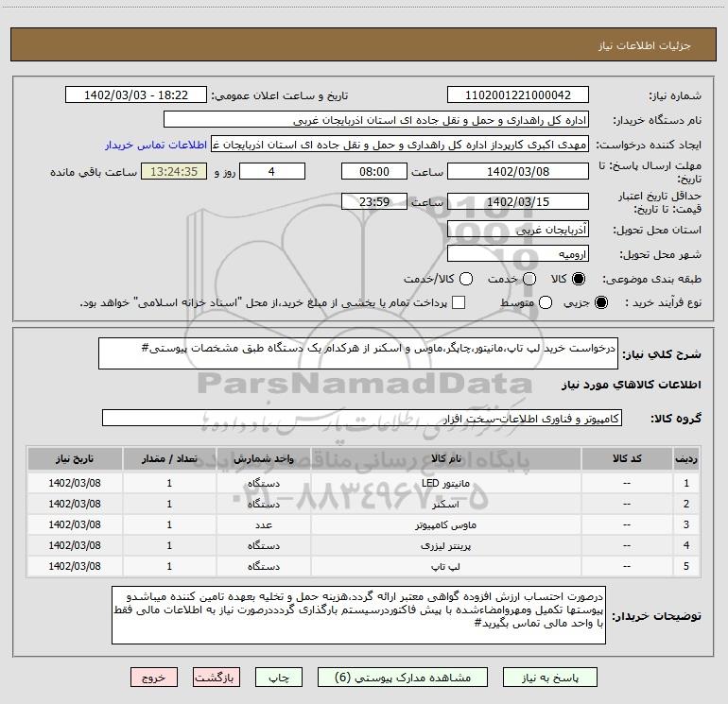The image size is (728, 704).
Task: Click row number 2 cell for اسکنر
Action: pyautogui.click(x=686, y=504)
